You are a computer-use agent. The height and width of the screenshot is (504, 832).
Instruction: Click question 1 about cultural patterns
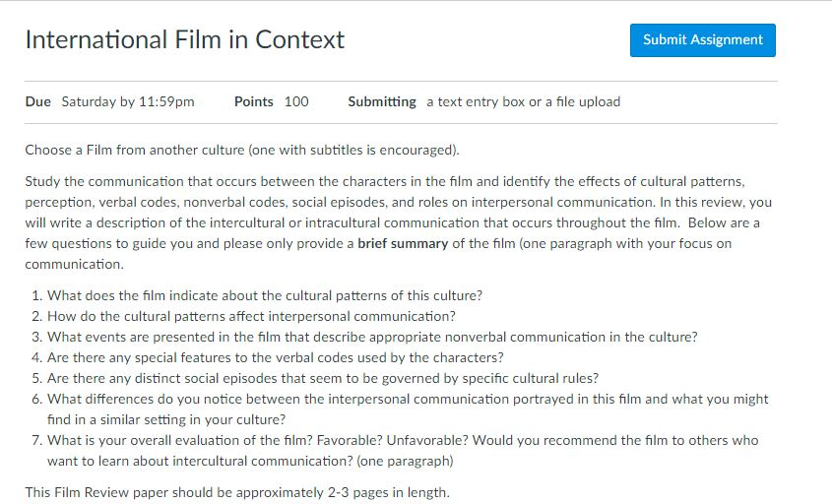264,295
